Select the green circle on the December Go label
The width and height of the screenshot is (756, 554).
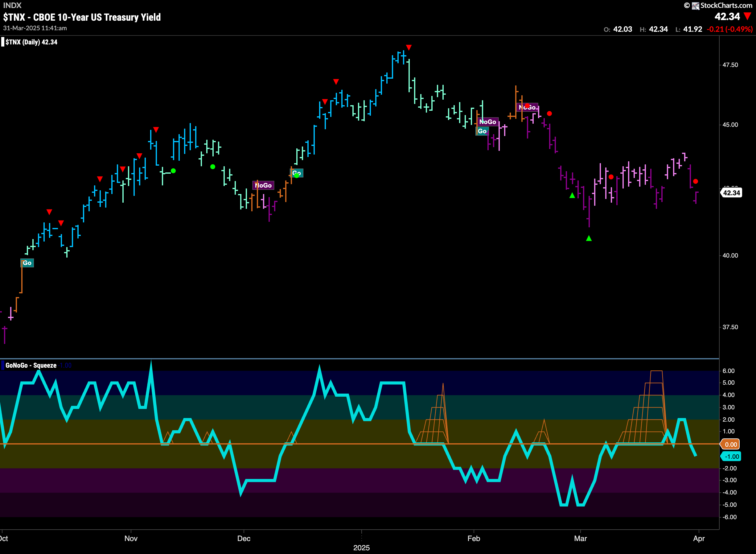click(x=296, y=175)
